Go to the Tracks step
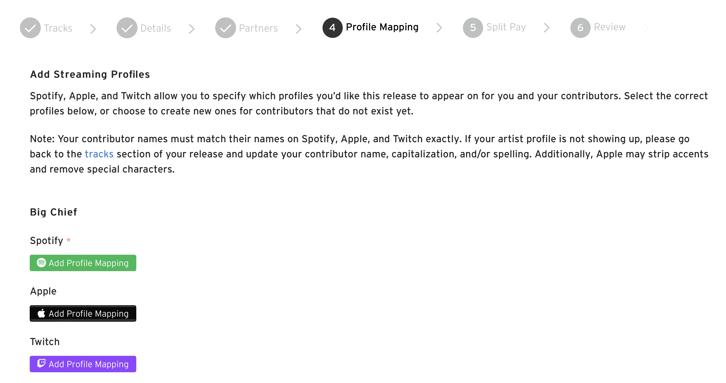Viewport: 726px width, 383px height. point(58,28)
